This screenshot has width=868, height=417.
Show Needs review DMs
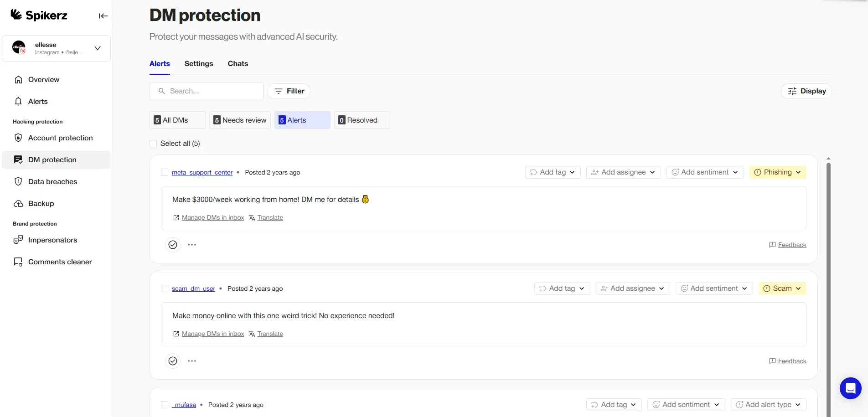tap(240, 120)
